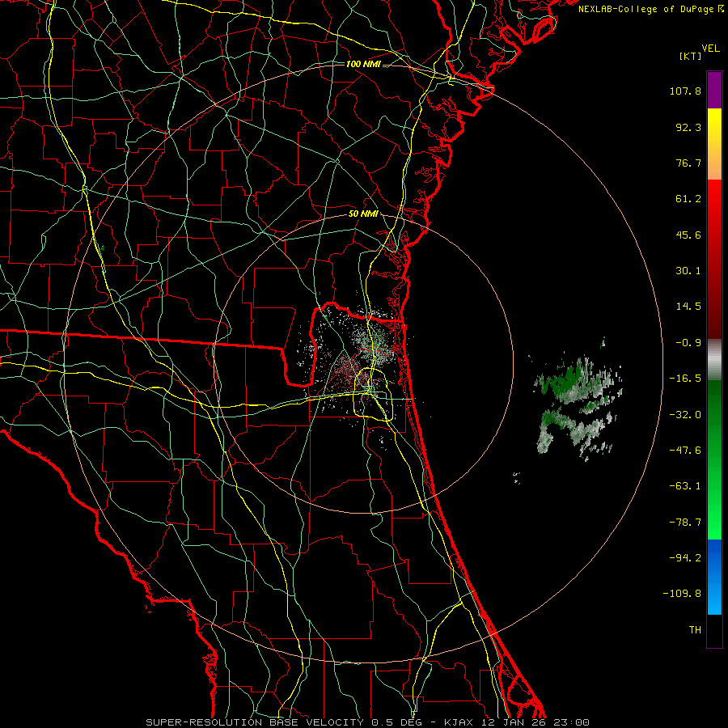Image resolution: width=728 pixels, height=728 pixels.
Task: Click the 107.8 velocity scale value
Action: click(x=685, y=91)
